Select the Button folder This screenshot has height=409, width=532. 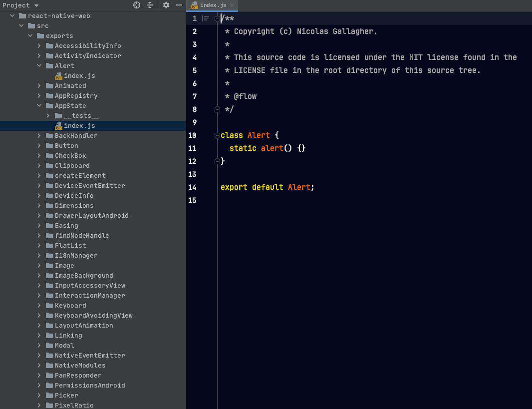click(x=66, y=146)
